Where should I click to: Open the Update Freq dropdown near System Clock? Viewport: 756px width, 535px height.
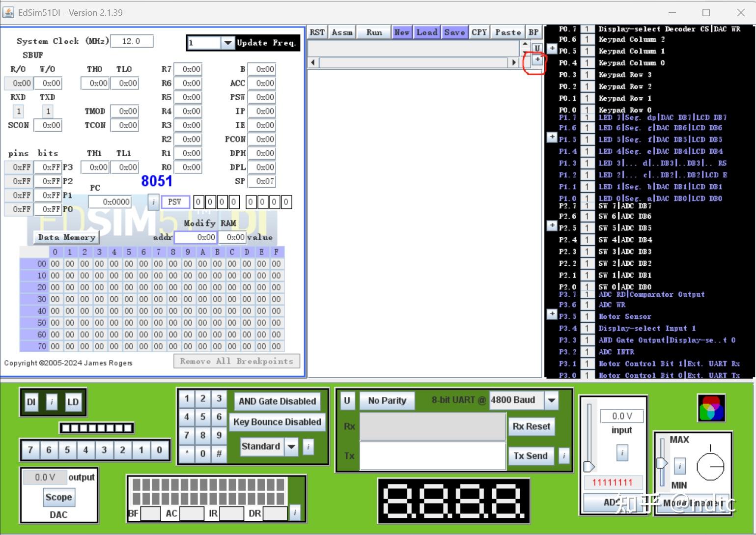pyautogui.click(x=227, y=43)
